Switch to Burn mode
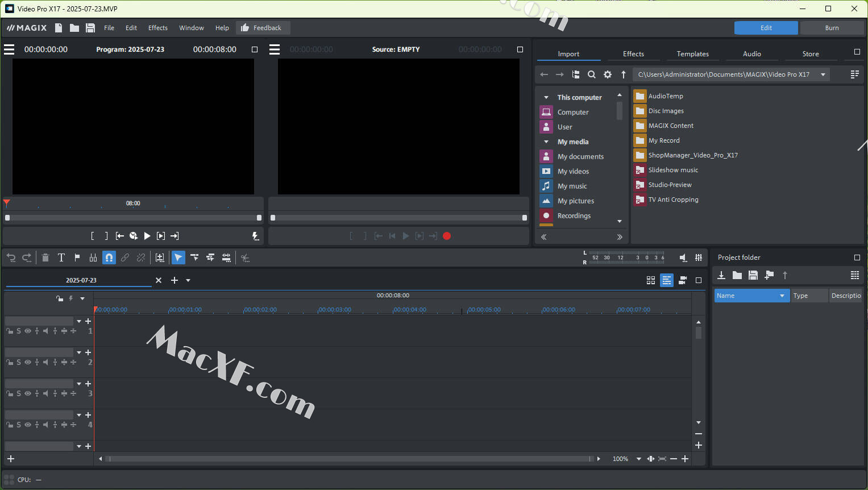Viewport: 868px width, 490px height. (832, 28)
